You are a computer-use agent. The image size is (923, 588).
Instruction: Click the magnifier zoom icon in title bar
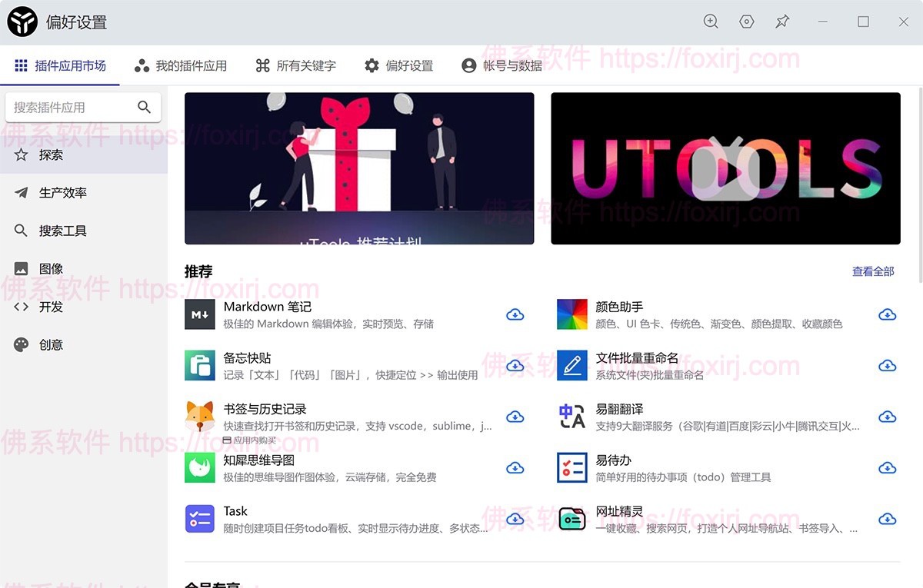click(x=711, y=22)
